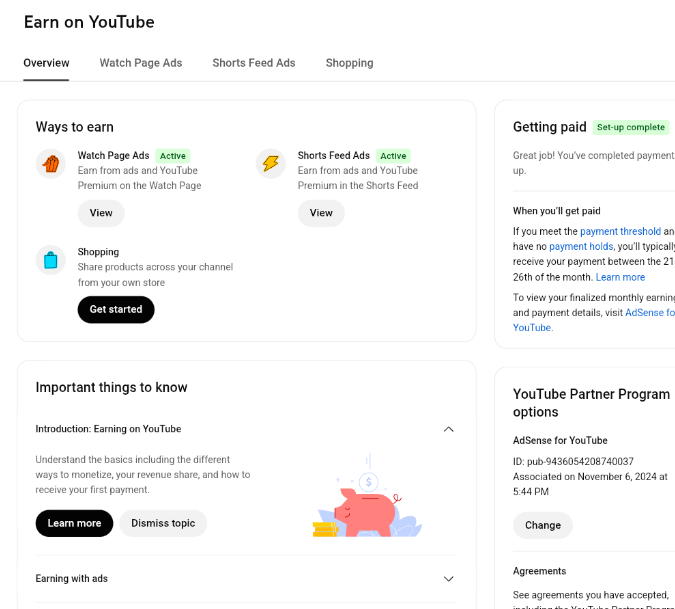Image resolution: width=675 pixels, height=609 pixels.
Task: Click the Shopping title in Ways to earn
Action: (98, 252)
